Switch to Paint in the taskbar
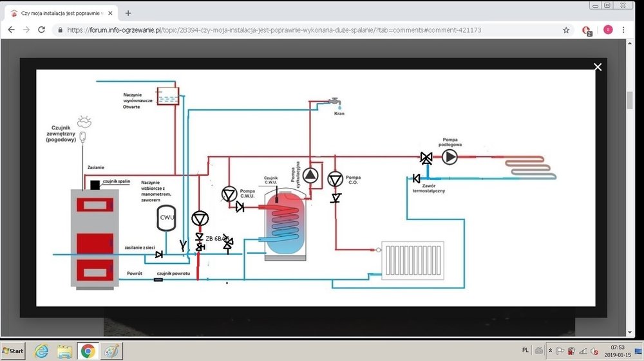The image size is (644, 361). (x=110, y=351)
